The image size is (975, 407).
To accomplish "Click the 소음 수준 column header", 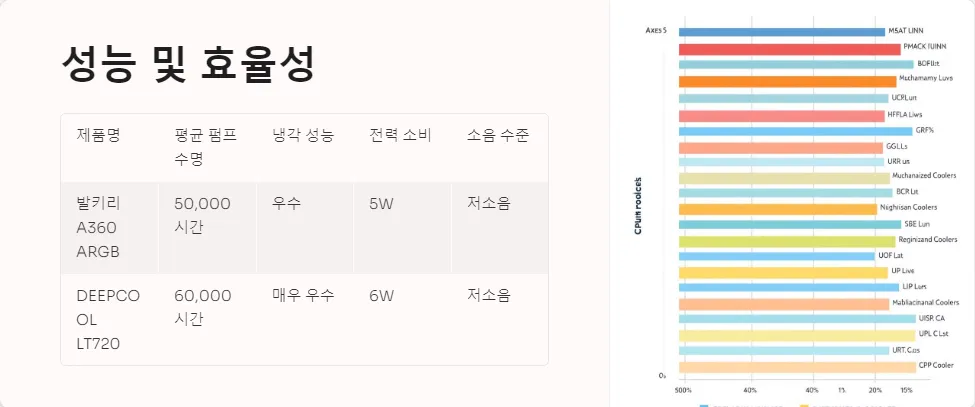I will [498, 135].
